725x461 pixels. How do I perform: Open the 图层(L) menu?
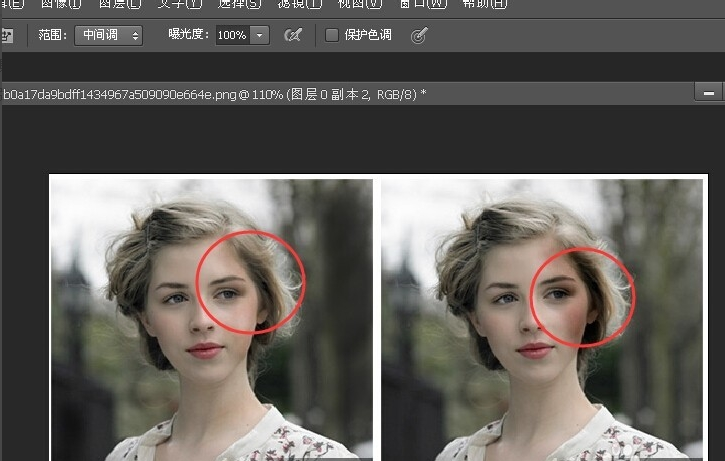tap(120, 3)
